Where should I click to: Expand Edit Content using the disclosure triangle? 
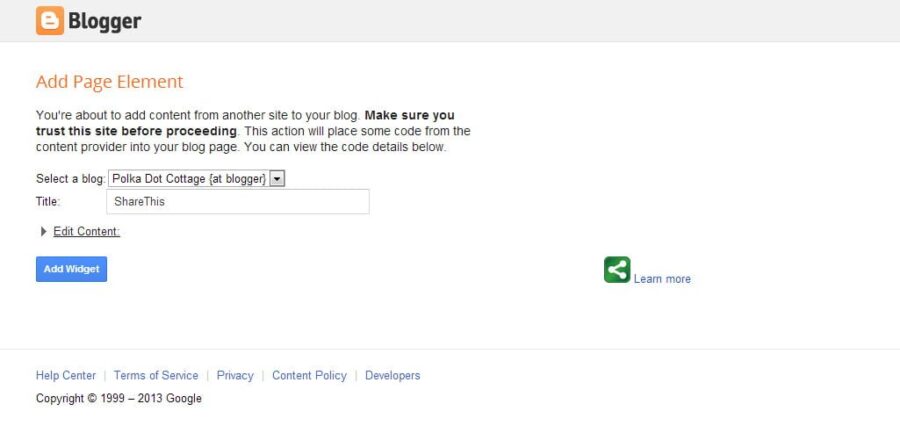click(43, 232)
